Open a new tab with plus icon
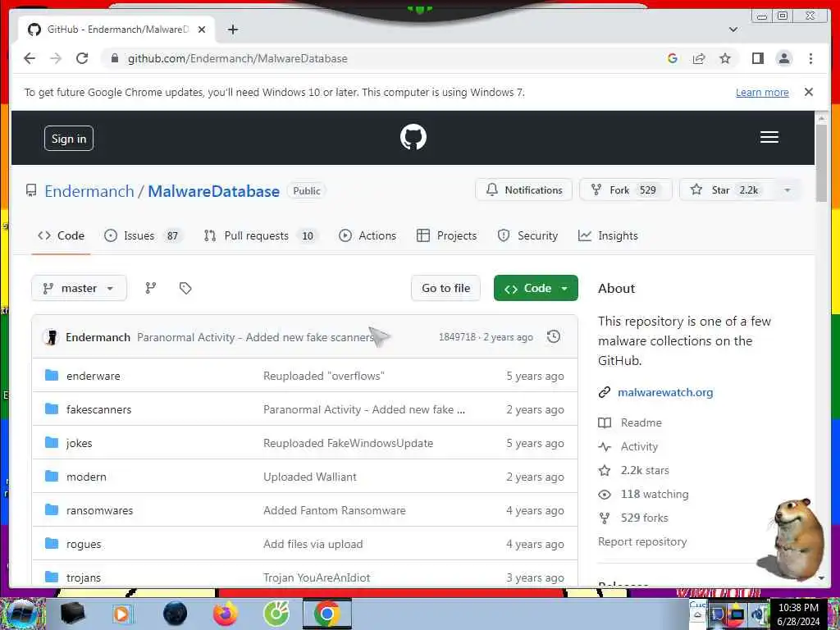The height and width of the screenshot is (630, 840). pos(232,30)
